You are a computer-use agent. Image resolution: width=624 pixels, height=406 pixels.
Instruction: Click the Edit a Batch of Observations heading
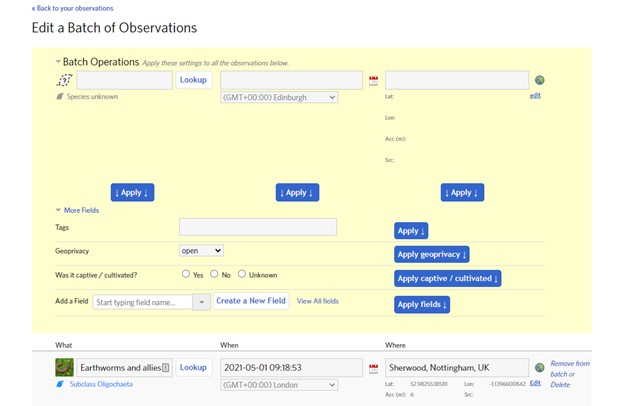click(x=114, y=28)
